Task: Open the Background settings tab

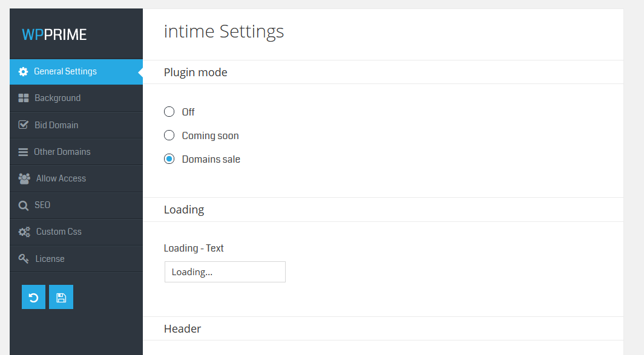Action: (57, 98)
